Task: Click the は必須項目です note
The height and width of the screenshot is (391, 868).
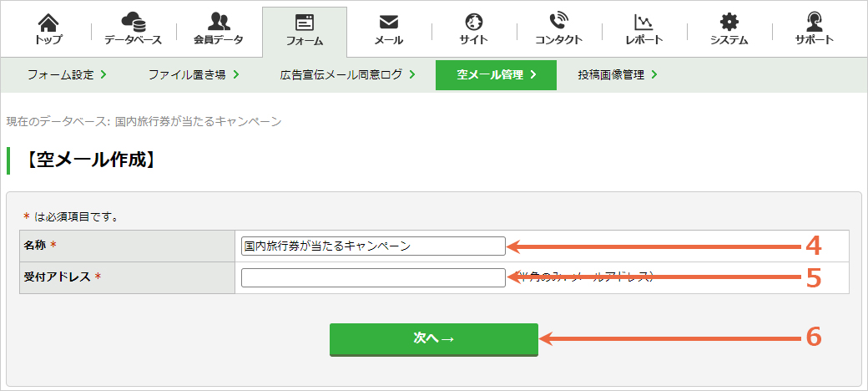Action: (71, 216)
